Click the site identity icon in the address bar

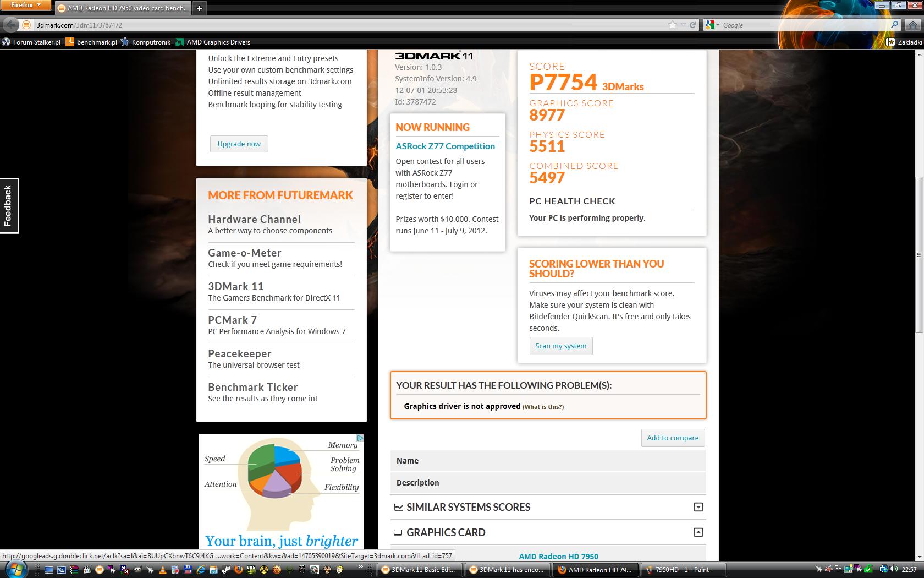[26, 25]
